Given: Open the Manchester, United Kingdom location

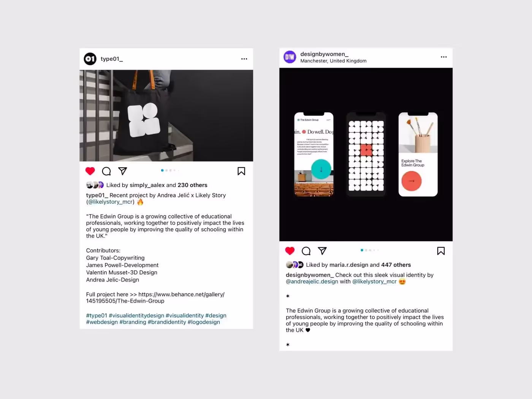Looking at the screenshot, I should tap(333, 61).
